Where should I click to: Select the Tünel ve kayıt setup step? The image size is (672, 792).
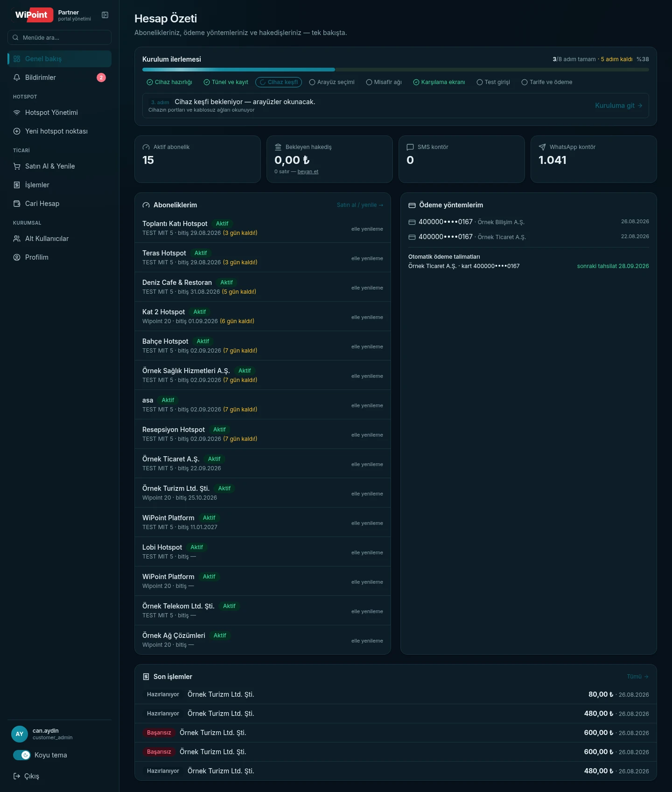226,82
